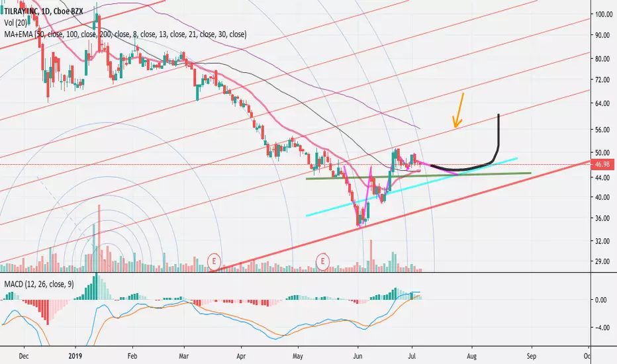The width and height of the screenshot is (617, 364).
Task: Select the green horizontal support line
Action: click(x=418, y=175)
